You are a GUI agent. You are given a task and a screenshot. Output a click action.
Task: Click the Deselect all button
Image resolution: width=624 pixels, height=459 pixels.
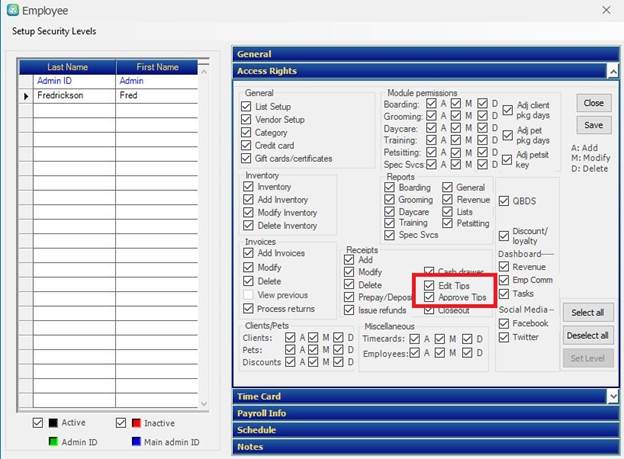(x=587, y=335)
